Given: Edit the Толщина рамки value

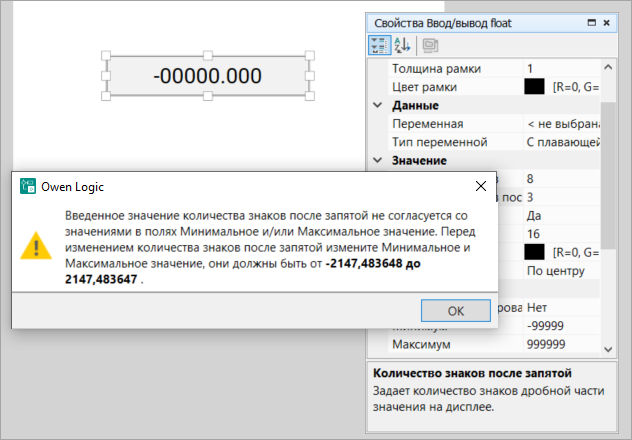Looking at the screenshot, I should click(560, 69).
